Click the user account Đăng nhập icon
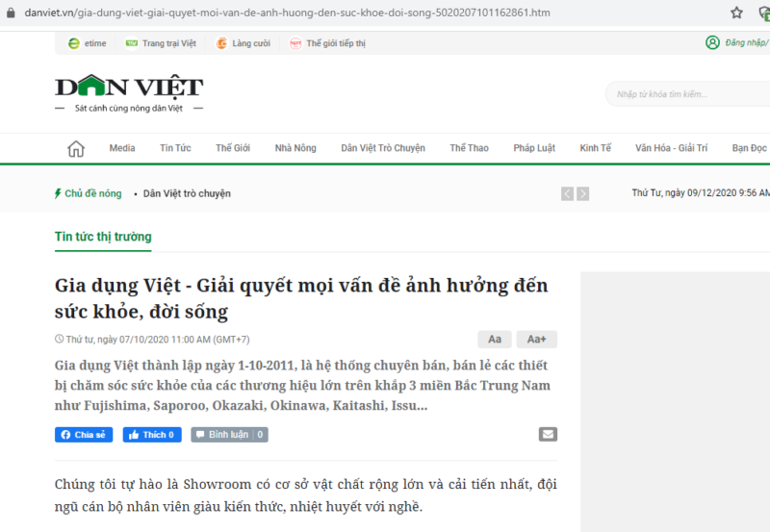Viewport: 770px width, 532px height. 712,42
